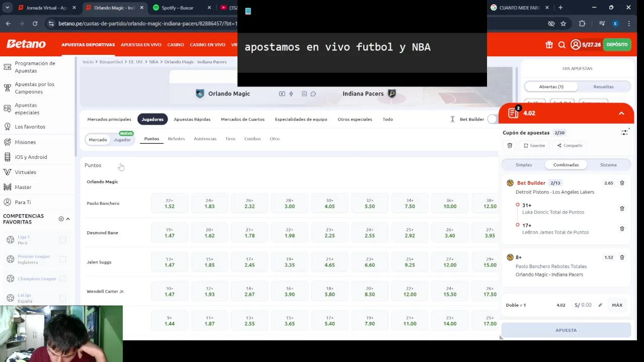Switch bet slip to Simples tab

click(524, 165)
